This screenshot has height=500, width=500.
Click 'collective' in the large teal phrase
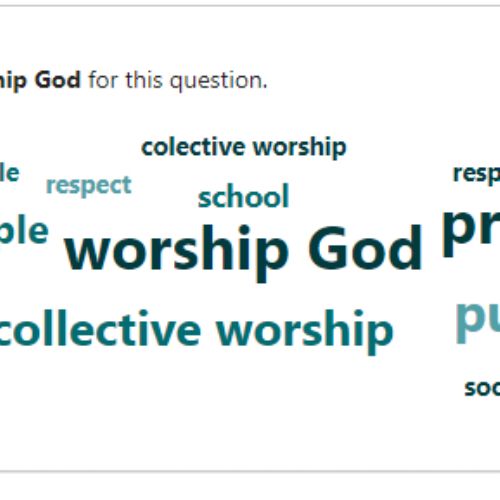coord(100,328)
